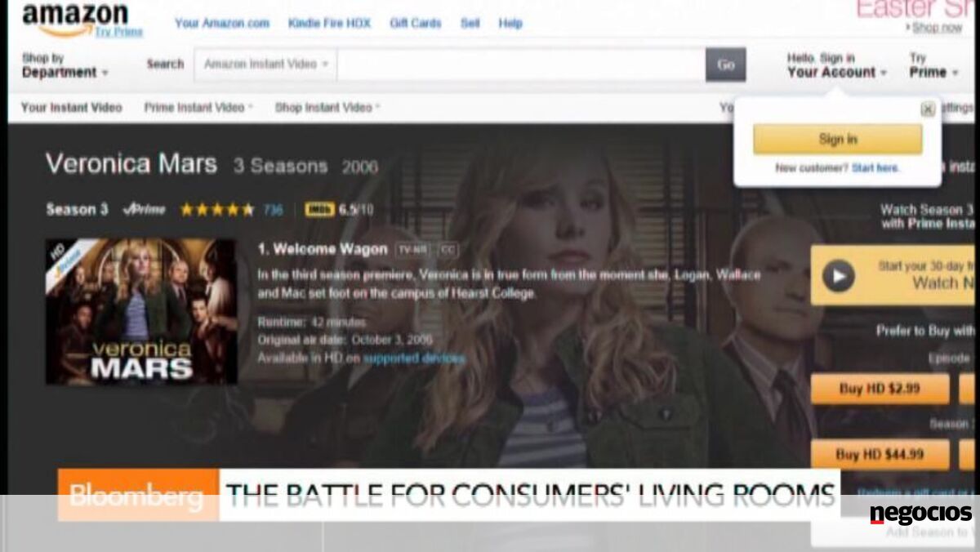Click the Shop now Easter link

[937, 28]
